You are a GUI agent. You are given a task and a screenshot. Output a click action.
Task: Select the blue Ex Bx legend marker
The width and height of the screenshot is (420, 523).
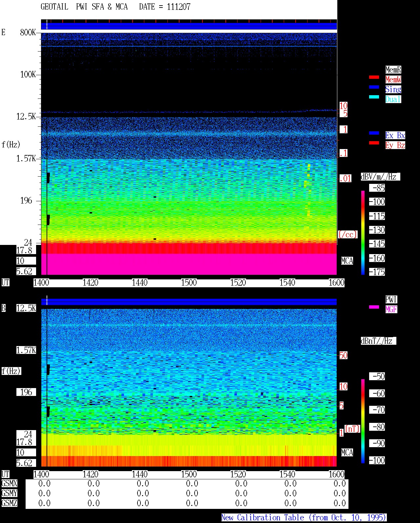click(374, 133)
